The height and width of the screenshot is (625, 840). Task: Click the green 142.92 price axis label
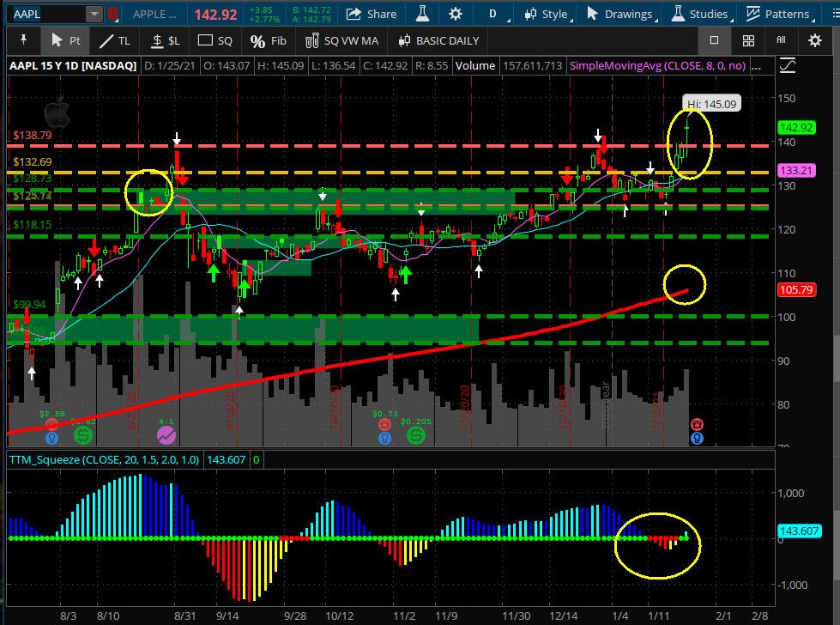(x=796, y=128)
